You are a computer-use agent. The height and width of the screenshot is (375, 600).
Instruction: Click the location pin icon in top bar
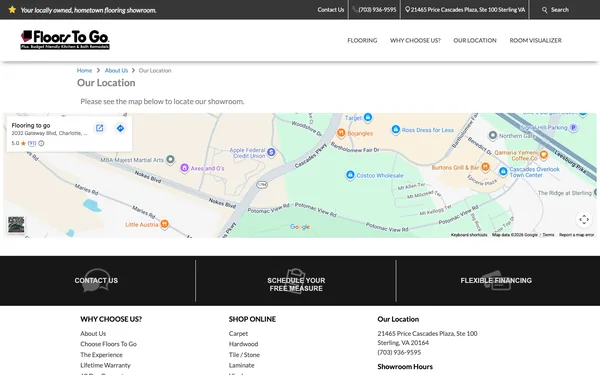point(407,10)
